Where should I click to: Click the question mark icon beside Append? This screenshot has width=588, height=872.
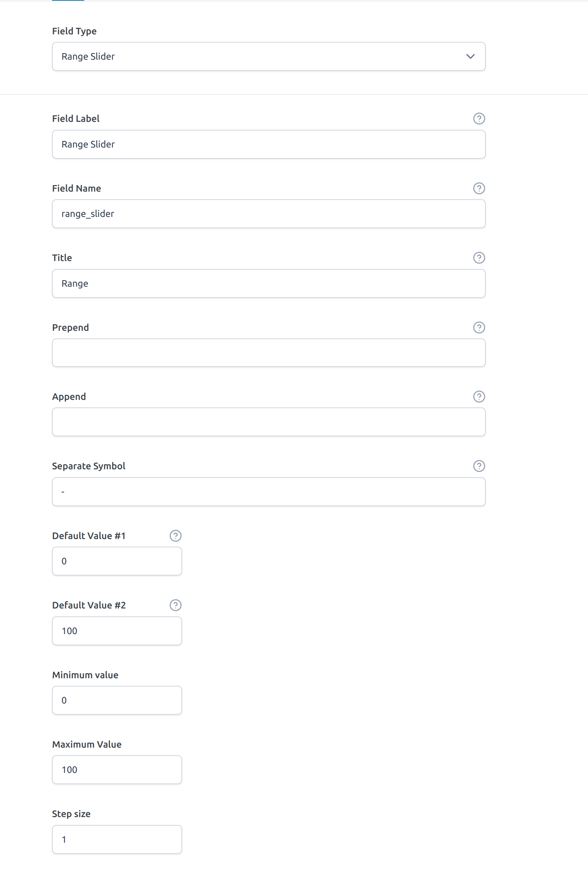tap(479, 397)
